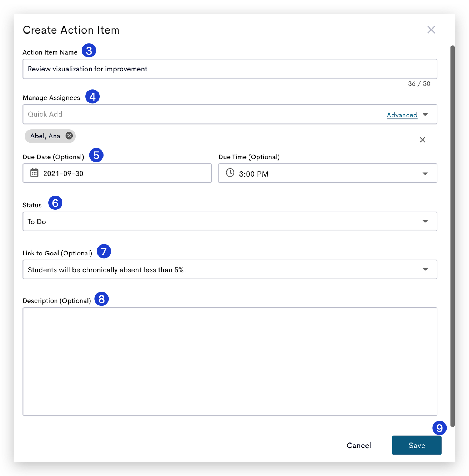Click the calendar icon in Due Date
Viewport: 469px width, 476px height.
(x=34, y=173)
